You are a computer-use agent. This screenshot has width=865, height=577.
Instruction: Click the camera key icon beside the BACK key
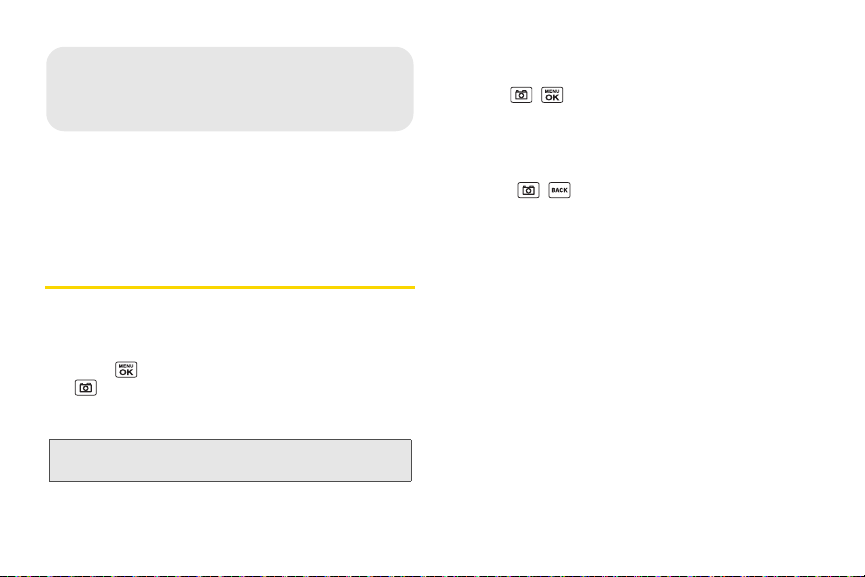[528, 190]
